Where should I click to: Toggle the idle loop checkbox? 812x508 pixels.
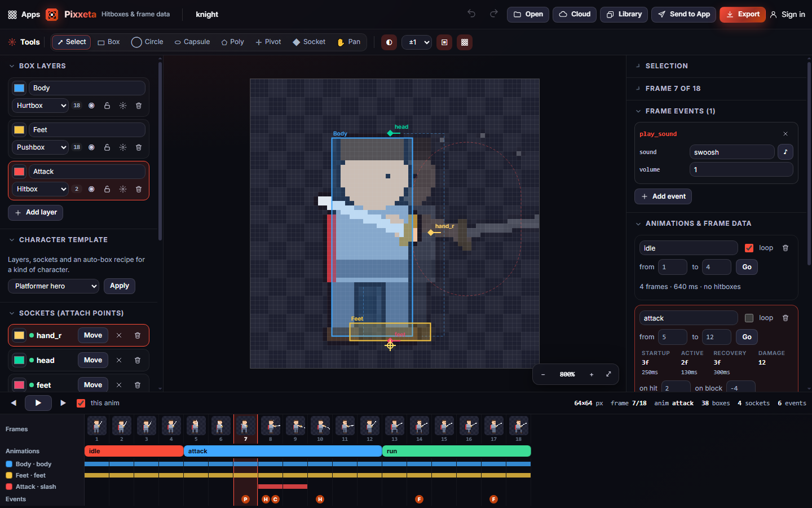tap(749, 248)
